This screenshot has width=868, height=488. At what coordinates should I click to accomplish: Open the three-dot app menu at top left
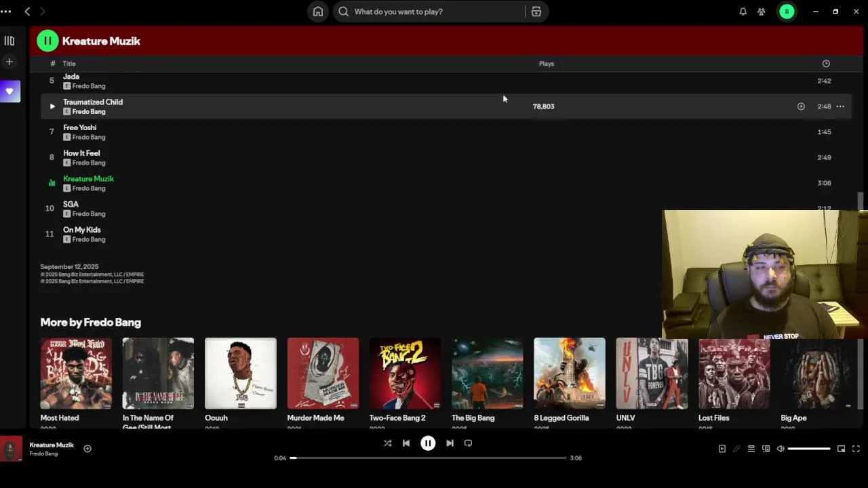[6, 12]
